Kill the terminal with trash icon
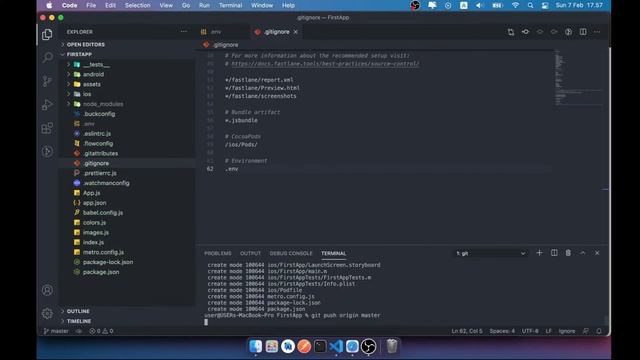Screen dimensions: 640x360 point(568,253)
